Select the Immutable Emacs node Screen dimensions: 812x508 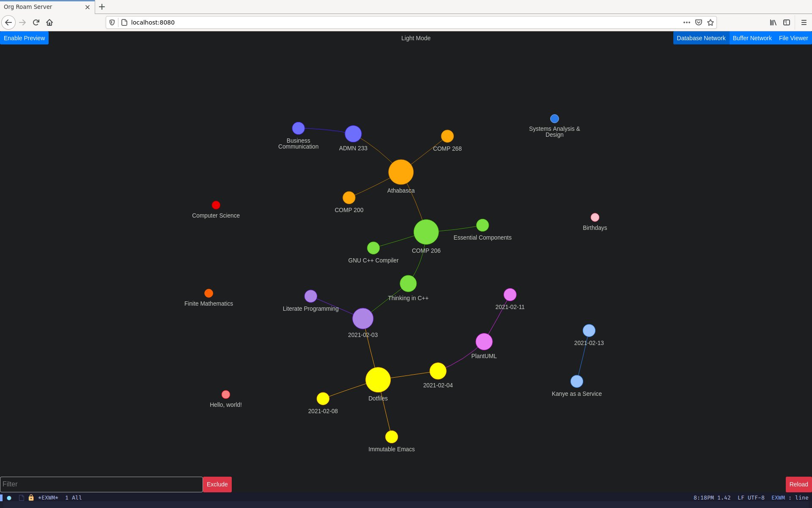391,436
